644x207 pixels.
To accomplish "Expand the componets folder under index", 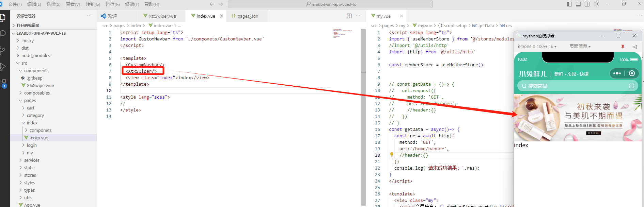I will pyautogui.click(x=53, y=130).
